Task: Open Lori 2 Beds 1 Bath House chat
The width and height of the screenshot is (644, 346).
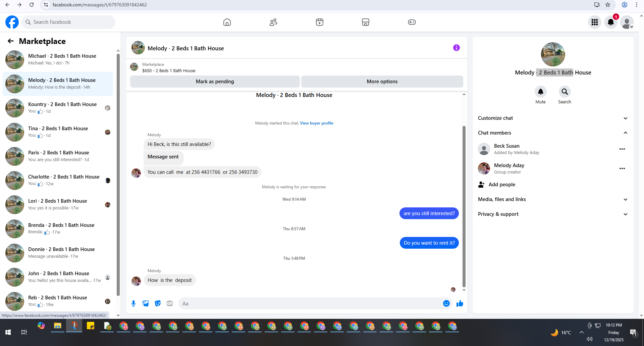Action: (x=58, y=205)
